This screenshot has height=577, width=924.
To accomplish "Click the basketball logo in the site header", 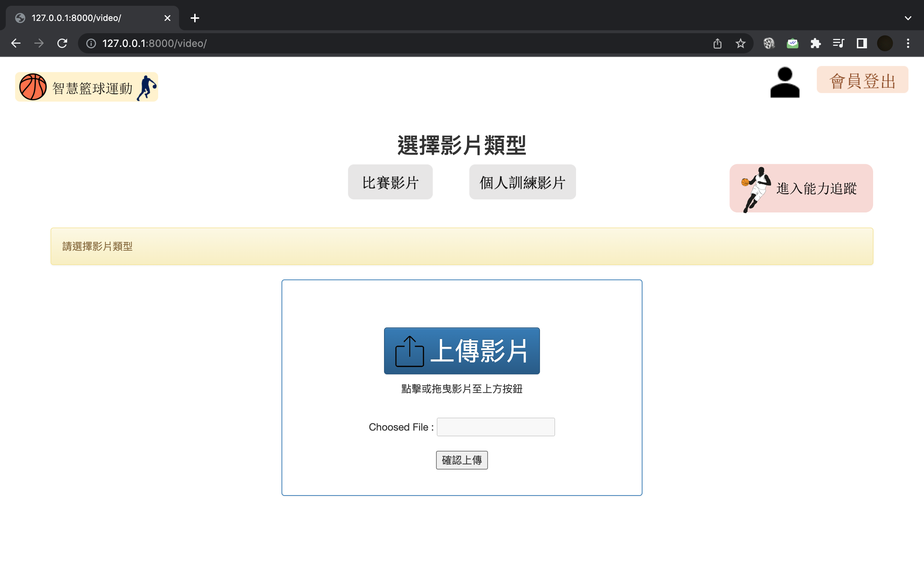I will [x=33, y=87].
